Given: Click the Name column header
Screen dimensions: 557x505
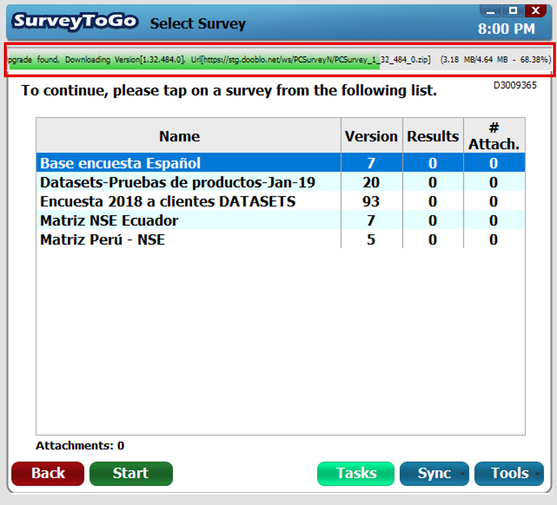Looking at the screenshot, I should tap(189, 135).
